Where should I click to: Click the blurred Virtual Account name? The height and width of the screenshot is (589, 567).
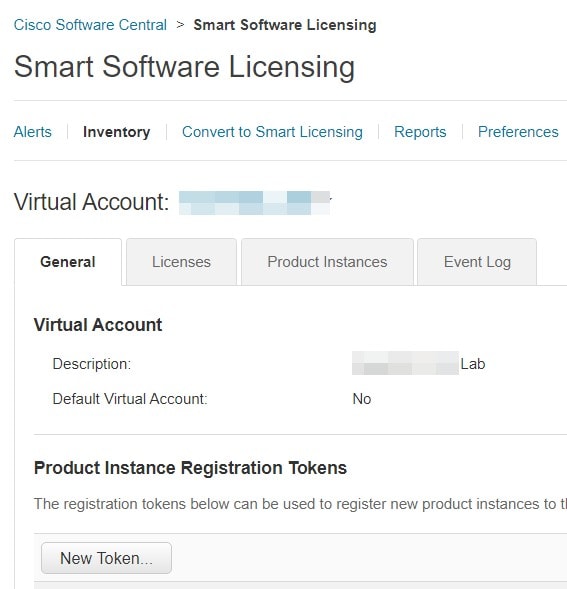(x=254, y=203)
